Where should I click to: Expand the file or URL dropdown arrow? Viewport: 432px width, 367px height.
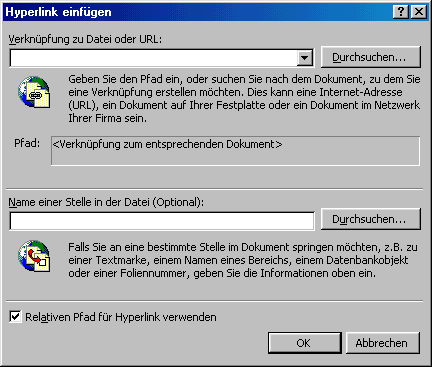click(x=304, y=58)
